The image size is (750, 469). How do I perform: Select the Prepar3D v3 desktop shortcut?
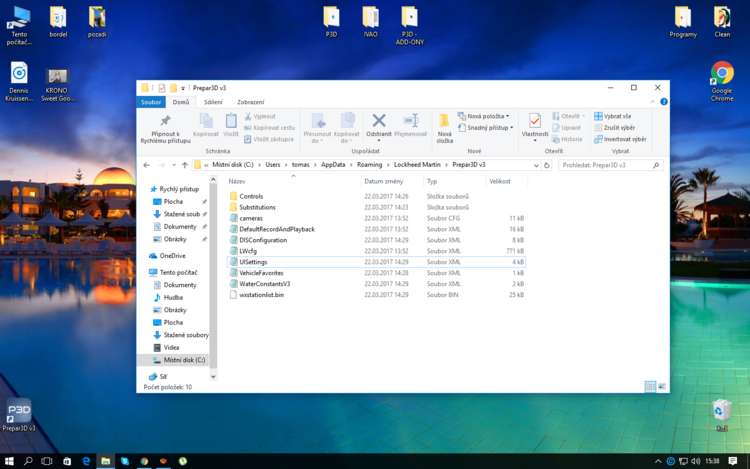19,415
